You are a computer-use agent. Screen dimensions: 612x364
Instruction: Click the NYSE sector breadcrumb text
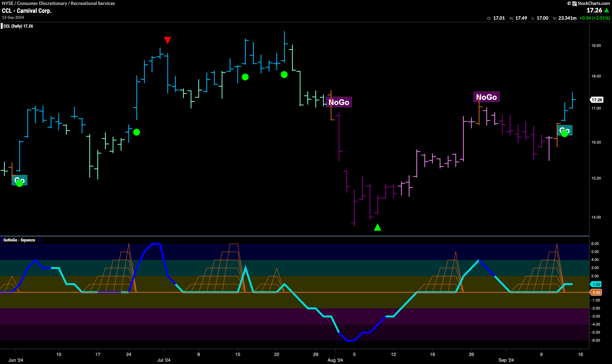click(x=58, y=3)
